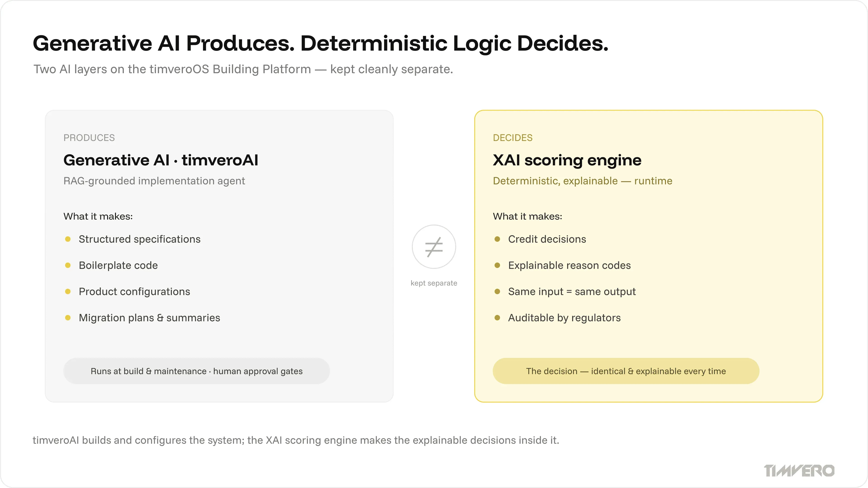Image resolution: width=868 pixels, height=488 pixels.
Task: Click the 'Same input = same output' item
Action: tap(565, 292)
